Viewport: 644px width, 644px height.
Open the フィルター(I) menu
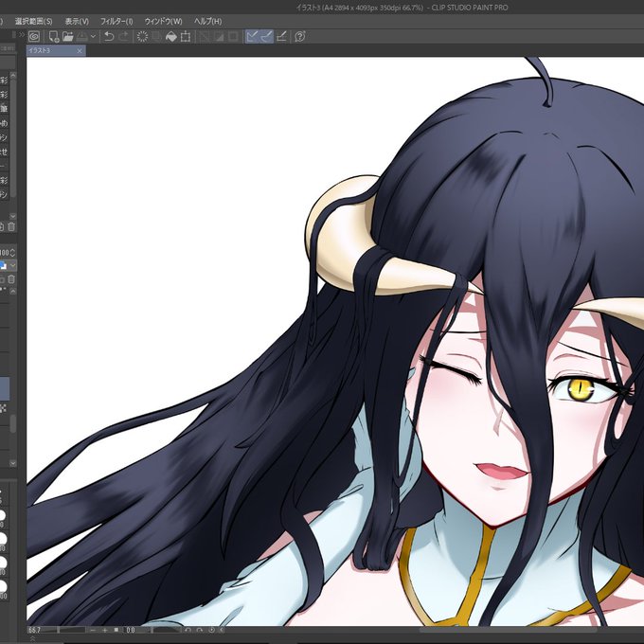(x=116, y=22)
